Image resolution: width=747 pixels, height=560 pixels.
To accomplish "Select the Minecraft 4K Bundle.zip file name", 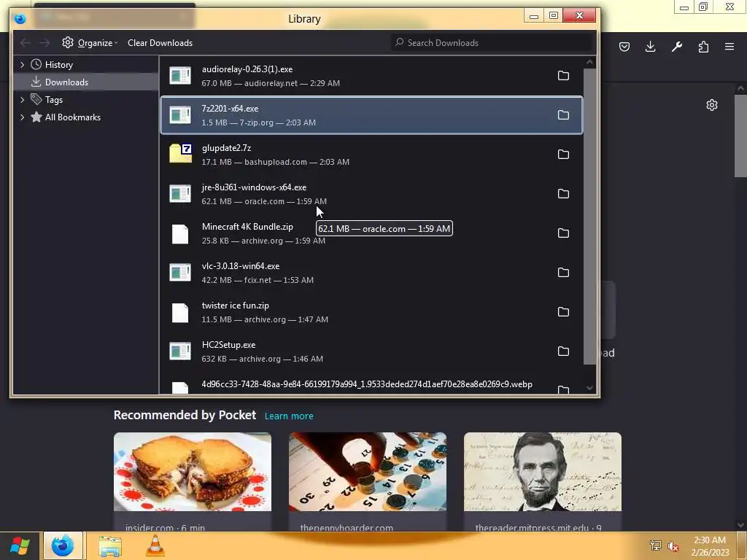I will pyautogui.click(x=247, y=227).
